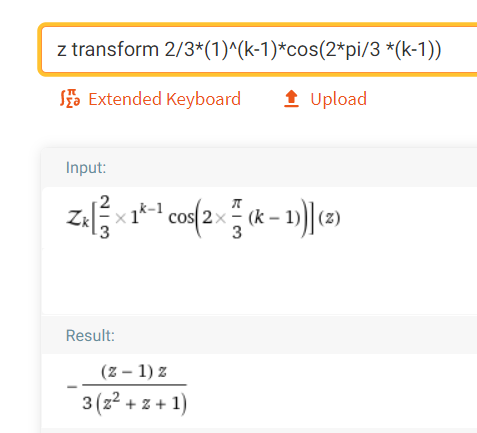Click the math symbols icon beside Extended Keyboard
Image resolution: width=477 pixels, height=433 pixels.
tap(70, 99)
